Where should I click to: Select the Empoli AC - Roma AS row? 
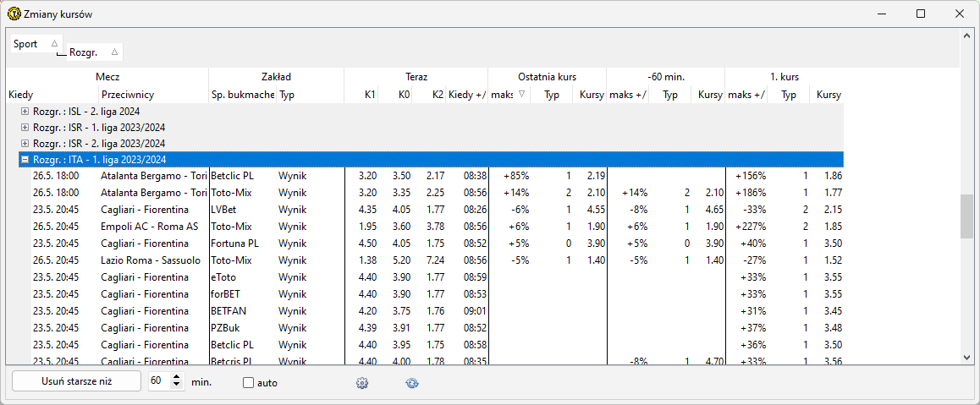[x=149, y=227]
